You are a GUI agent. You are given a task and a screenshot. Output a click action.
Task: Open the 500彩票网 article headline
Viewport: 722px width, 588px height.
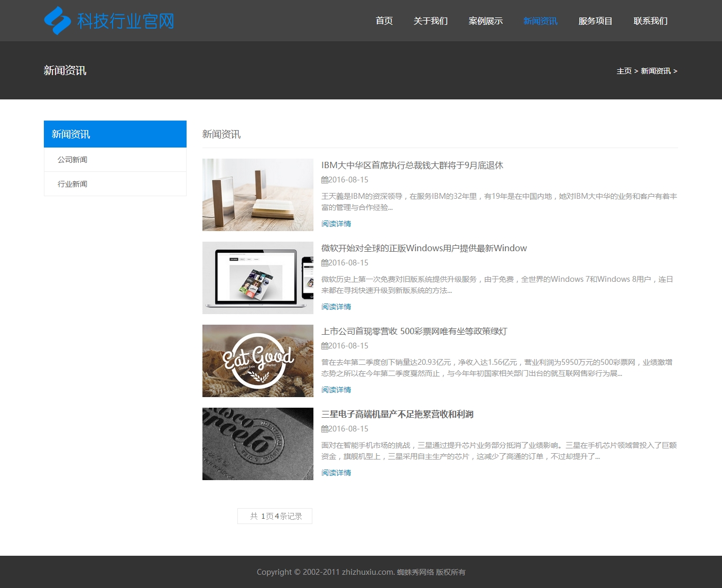(414, 332)
